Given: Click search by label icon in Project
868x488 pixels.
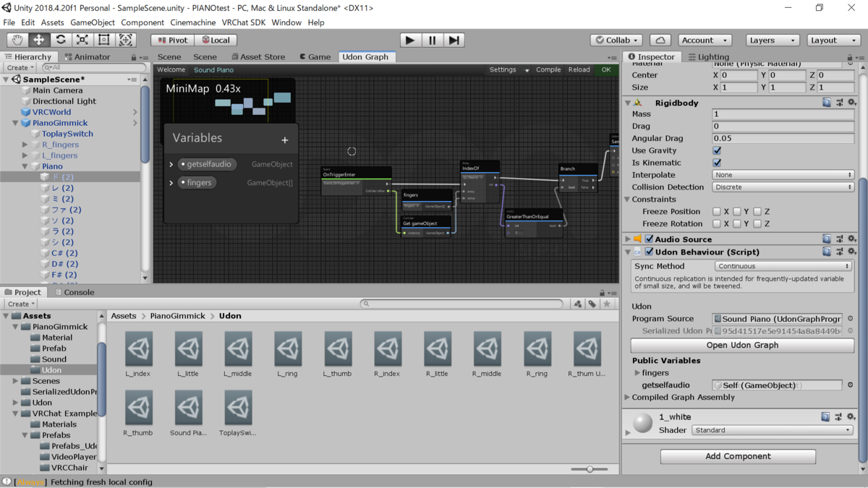Looking at the screenshot, I should tap(592, 304).
